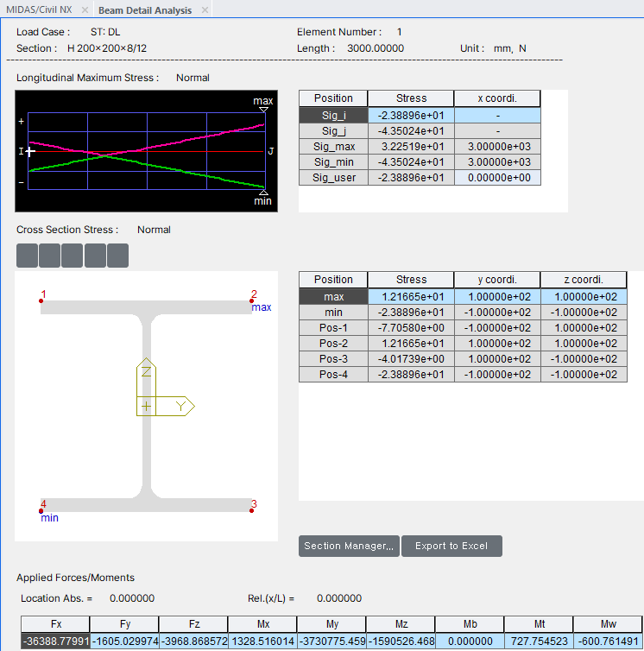Select stress point 3 on the cross section
This screenshot has height=651, width=644.
tap(251, 510)
